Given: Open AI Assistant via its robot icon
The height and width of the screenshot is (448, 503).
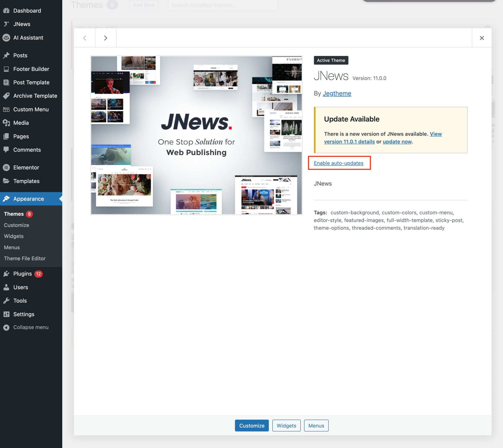Looking at the screenshot, I should pyautogui.click(x=6, y=38).
